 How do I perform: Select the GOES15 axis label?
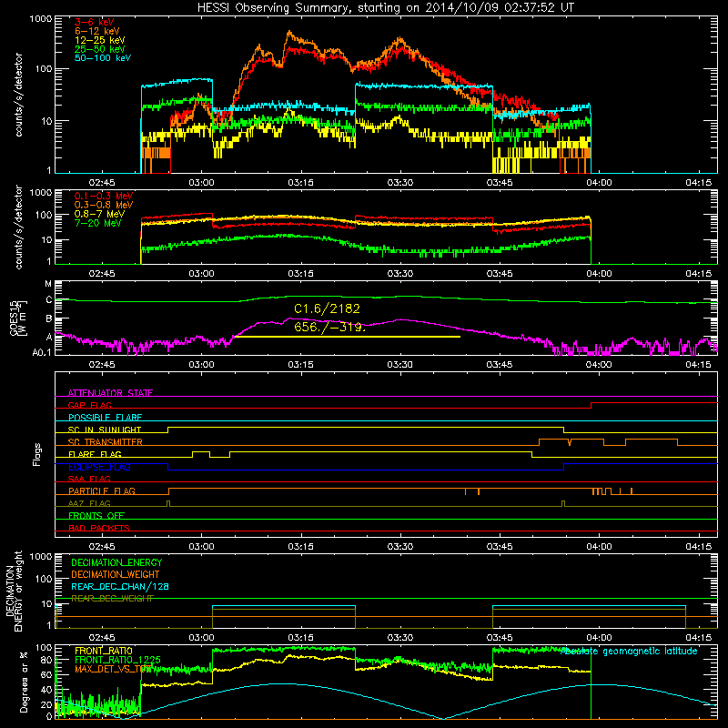[x=15, y=318]
